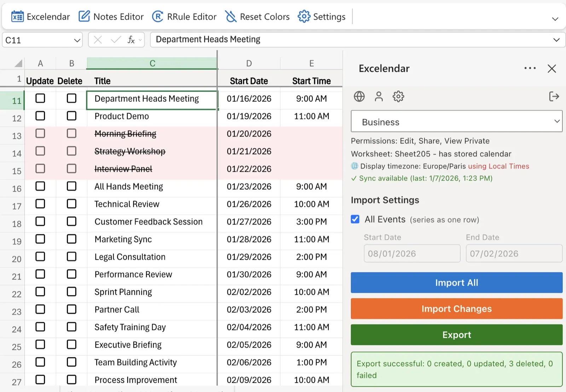The height and width of the screenshot is (392, 566).
Task: Check Update box for Marketing Sync row
Action: [40, 239]
